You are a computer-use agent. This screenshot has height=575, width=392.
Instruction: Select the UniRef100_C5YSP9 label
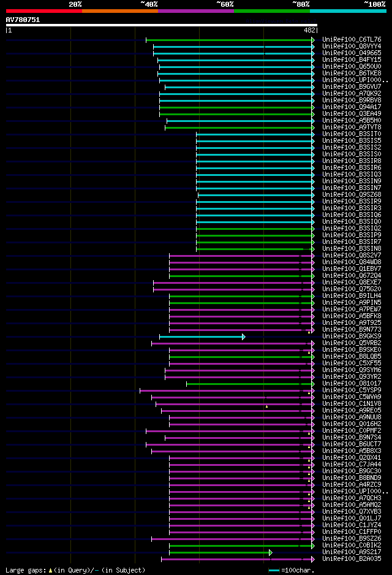pyautogui.click(x=352, y=390)
